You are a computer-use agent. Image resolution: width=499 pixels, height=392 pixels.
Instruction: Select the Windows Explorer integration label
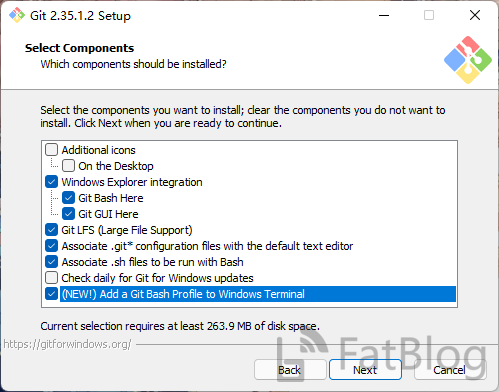[x=132, y=182]
